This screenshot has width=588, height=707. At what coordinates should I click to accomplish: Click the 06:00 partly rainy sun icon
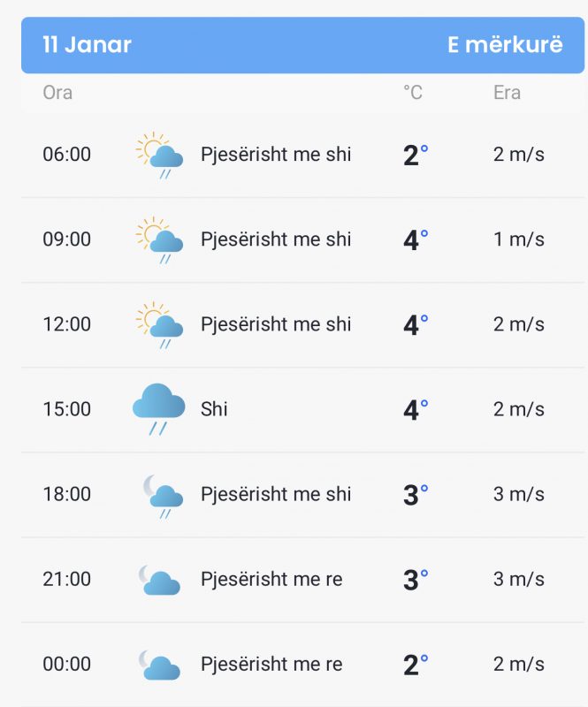coord(160,156)
